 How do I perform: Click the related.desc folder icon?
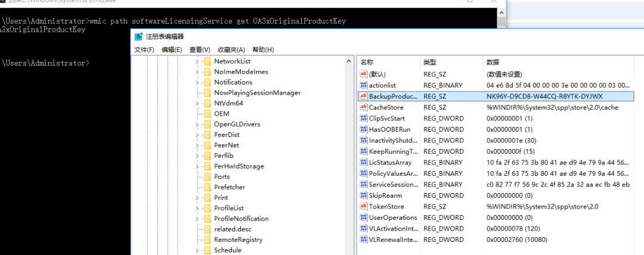(x=207, y=229)
